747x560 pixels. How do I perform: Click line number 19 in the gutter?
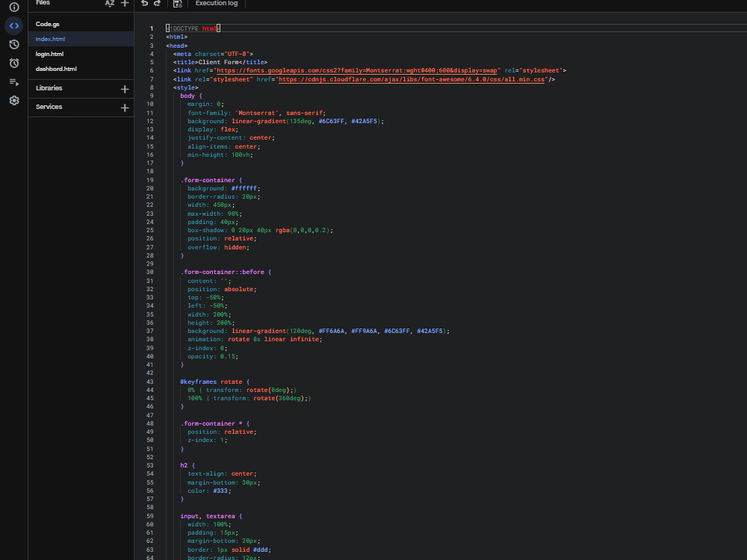(x=149, y=180)
